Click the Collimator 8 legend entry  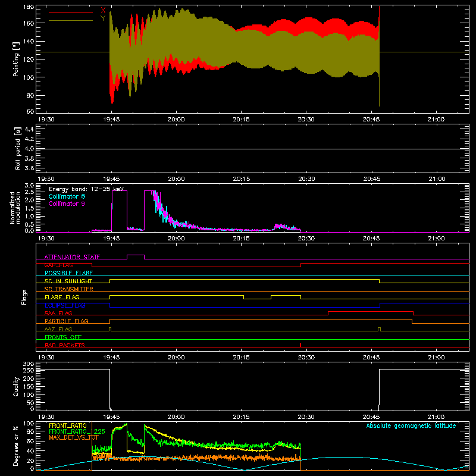tap(67, 196)
